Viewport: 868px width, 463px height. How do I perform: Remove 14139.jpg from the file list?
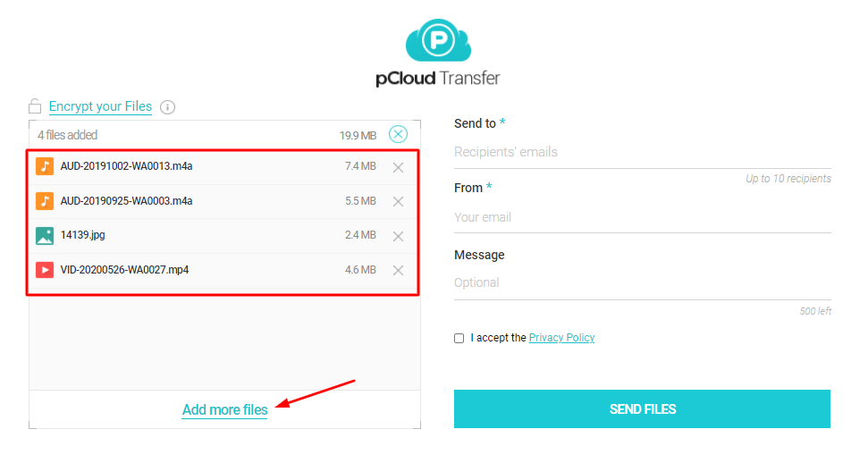[398, 236]
